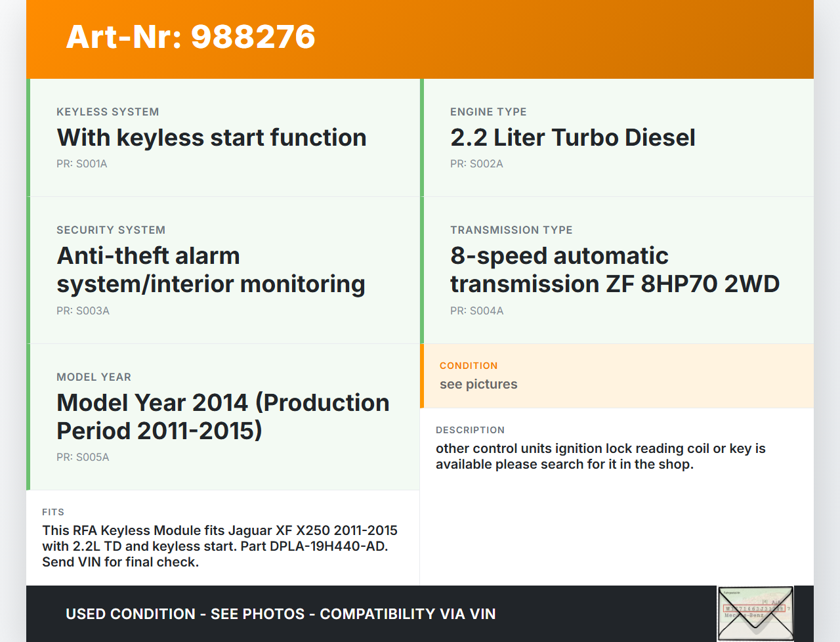840x642 pixels.
Task: Click the DESCRIPTION text about control units
Action: 600,456
